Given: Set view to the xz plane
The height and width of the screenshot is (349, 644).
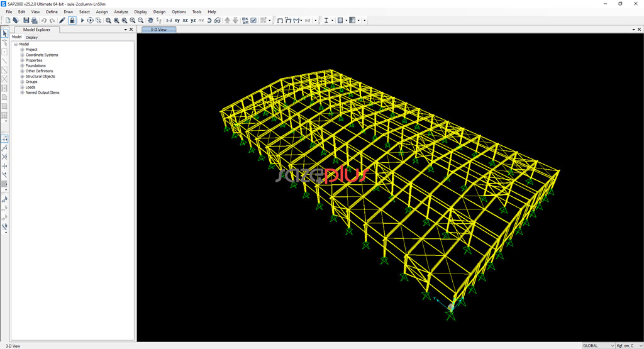Looking at the screenshot, I should click(186, 20).
